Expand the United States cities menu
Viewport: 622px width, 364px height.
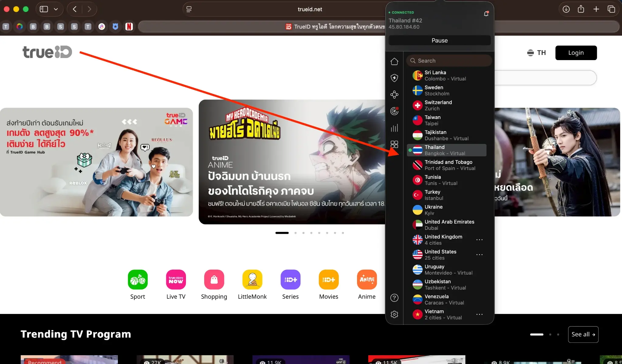pos(479,254)
